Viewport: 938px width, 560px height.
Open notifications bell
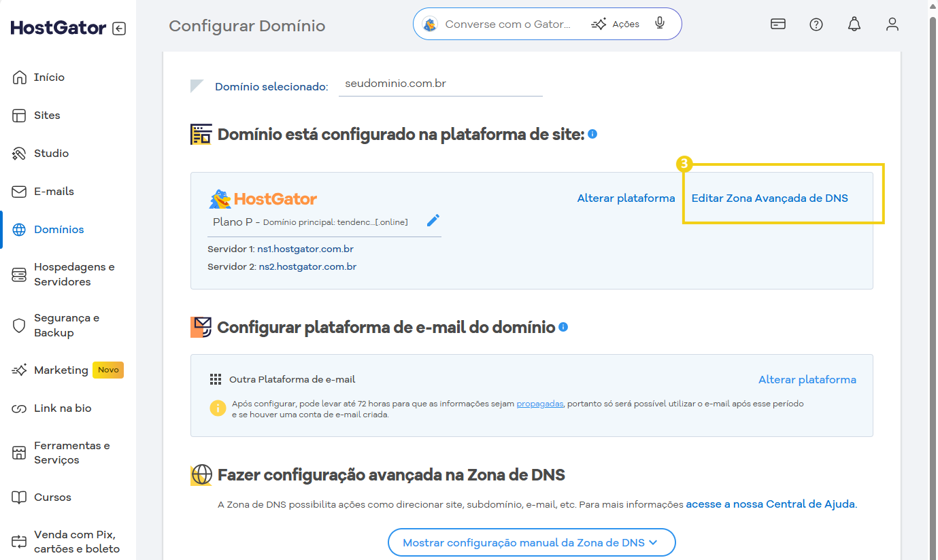[x=854, y=24]
